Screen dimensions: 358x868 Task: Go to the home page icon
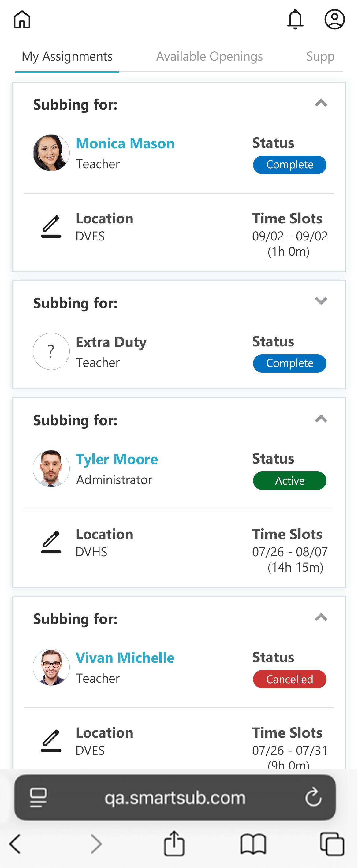(22, 20)
